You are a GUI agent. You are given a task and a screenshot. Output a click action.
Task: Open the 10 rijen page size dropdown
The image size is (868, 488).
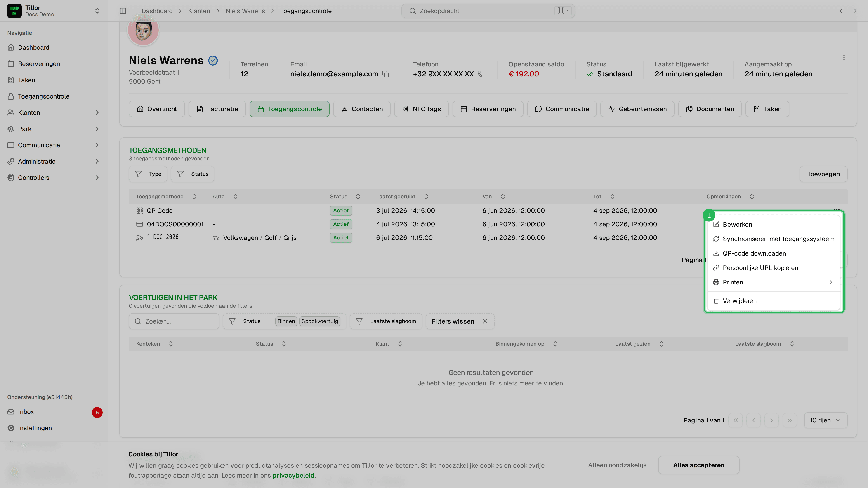(x=826, y=420)
